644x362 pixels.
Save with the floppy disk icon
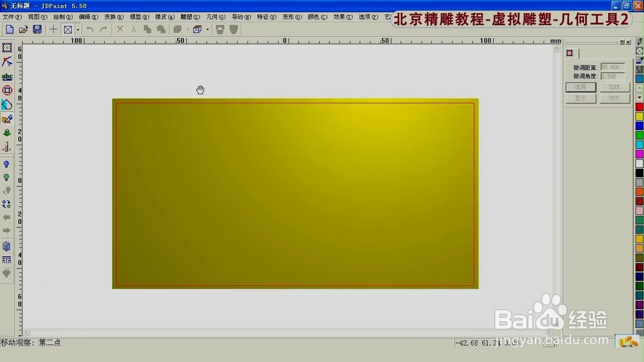click(37, 29)
